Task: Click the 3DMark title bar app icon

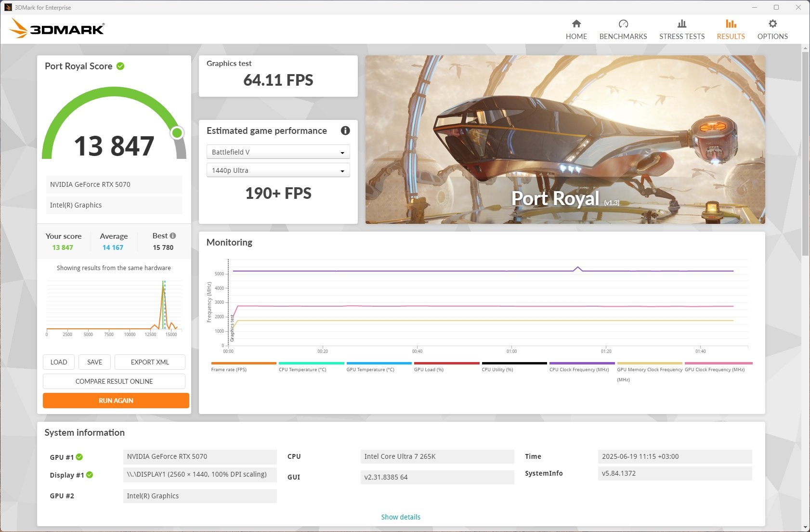Action: [x=8, y=7]
